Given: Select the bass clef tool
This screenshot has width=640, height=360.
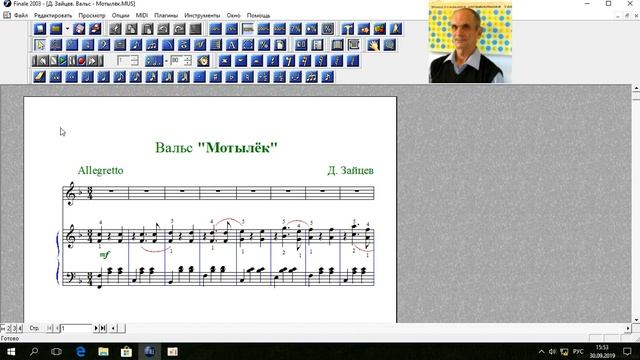Looking at the screenshot, I should 104,44.
